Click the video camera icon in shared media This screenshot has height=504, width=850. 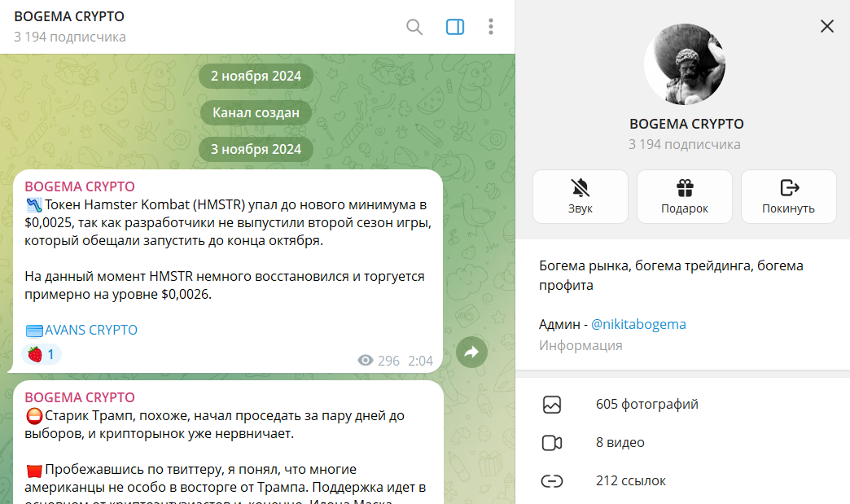[x=552, y=443]
